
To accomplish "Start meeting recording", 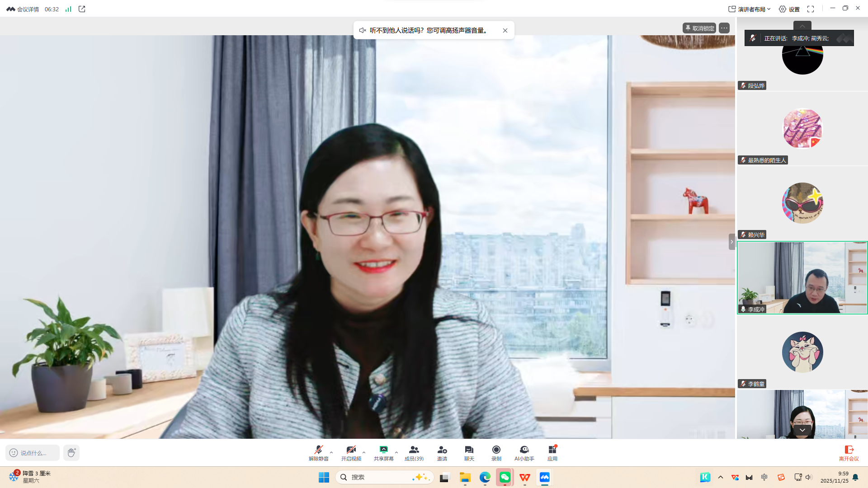I will [x=496, y=450].
